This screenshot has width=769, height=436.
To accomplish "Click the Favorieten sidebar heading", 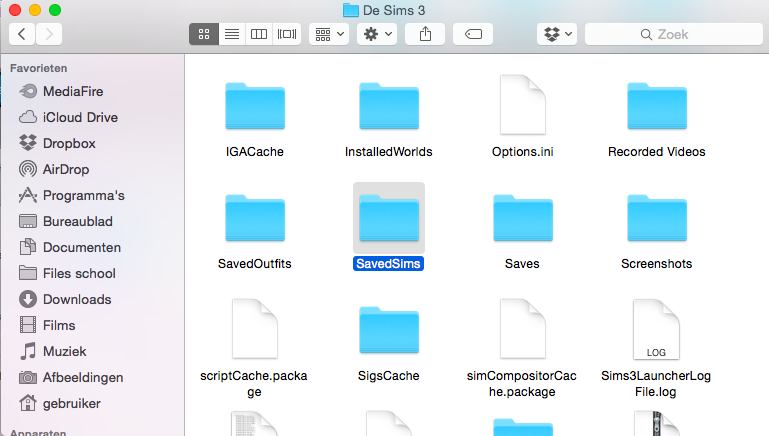I will tap(39, 68).
